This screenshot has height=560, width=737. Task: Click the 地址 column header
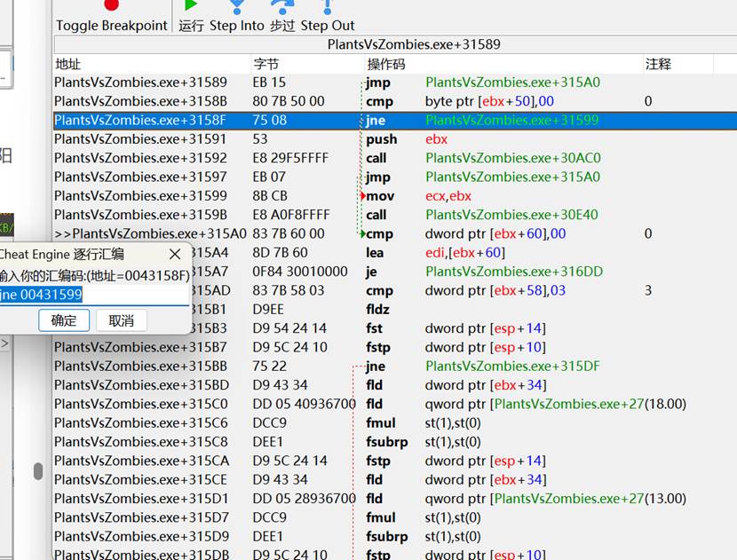(153, 64)
